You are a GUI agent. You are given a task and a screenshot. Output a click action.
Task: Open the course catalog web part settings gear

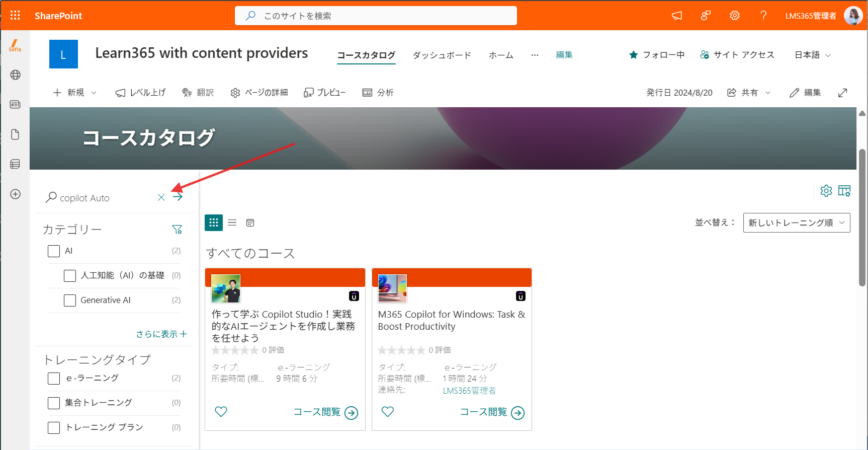(826, 191)
